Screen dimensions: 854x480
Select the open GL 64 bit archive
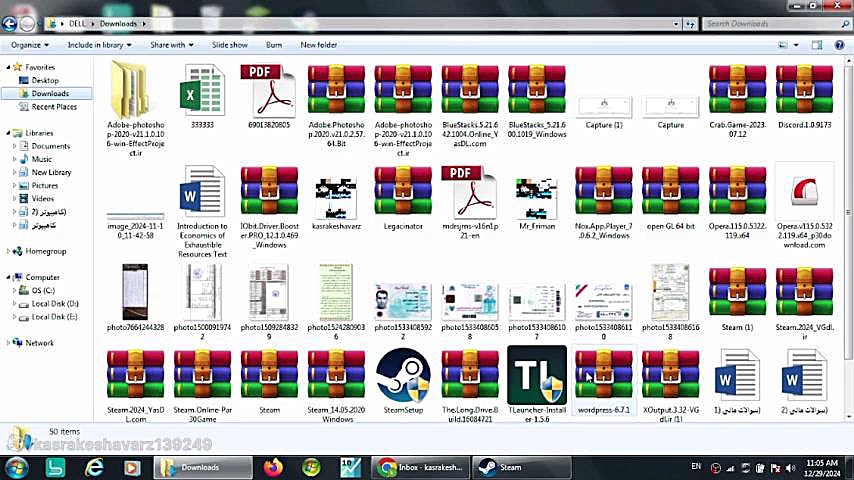[x=670, y=191]
